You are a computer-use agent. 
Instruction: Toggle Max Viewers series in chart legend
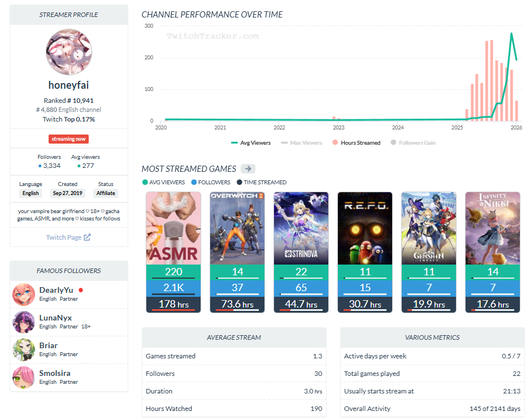(x=302, y=142)
